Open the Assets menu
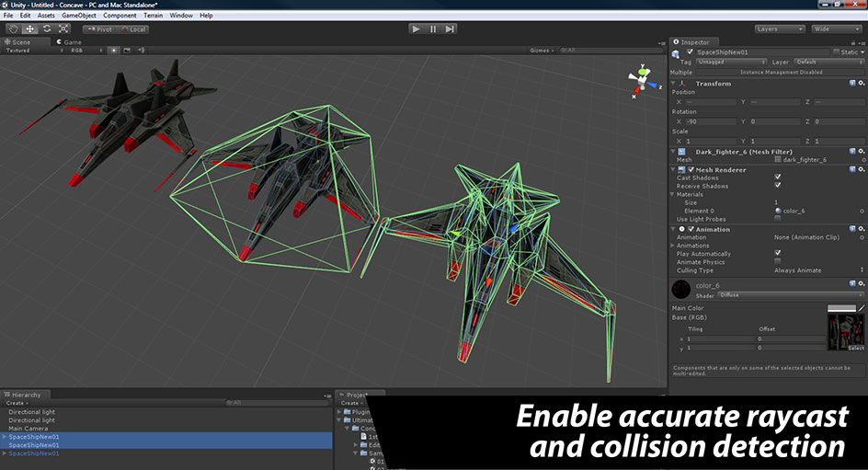Image resolution: width=868 pixels, height=470 pixels. (x=46, y=16)
